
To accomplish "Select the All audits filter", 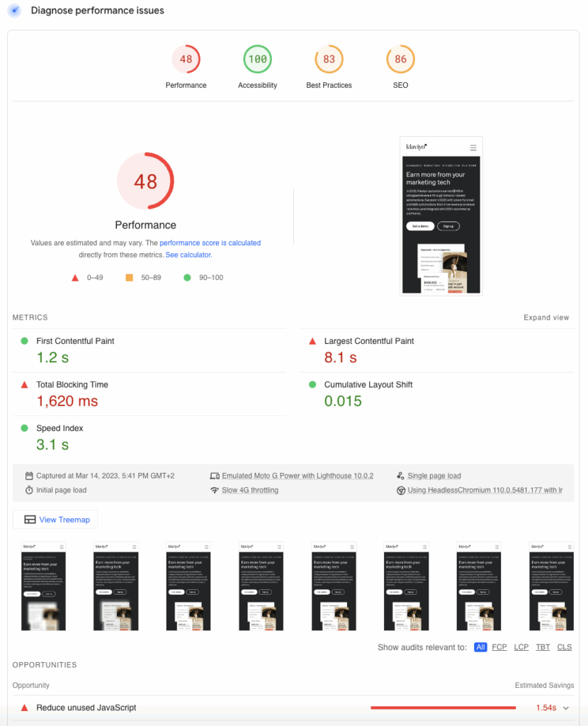I will point(480,647).
